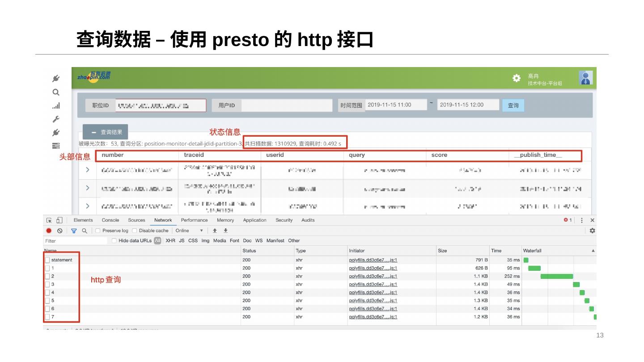The image size is (644, 362).
Task: Click the waterfall bar for request 2
Action: click(556, 277)
